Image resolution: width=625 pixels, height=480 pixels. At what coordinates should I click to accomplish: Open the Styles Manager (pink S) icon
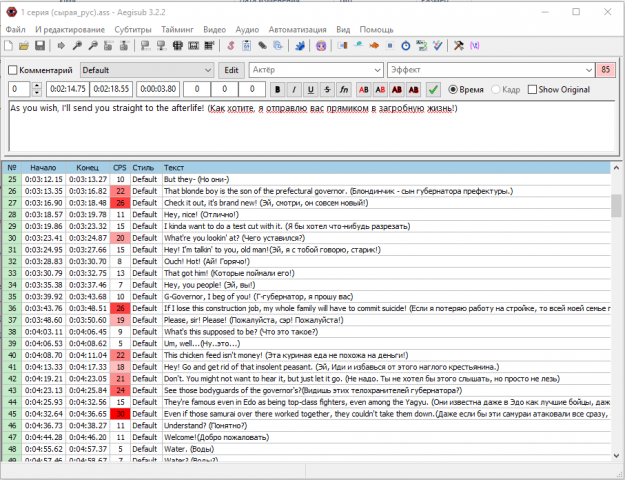tap(231, 46)
